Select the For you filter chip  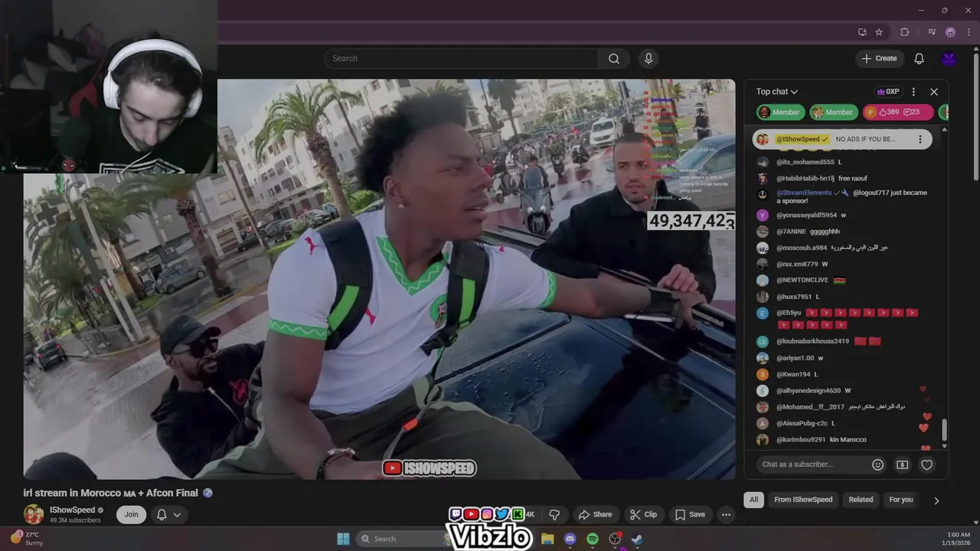(x=901, y=500)
